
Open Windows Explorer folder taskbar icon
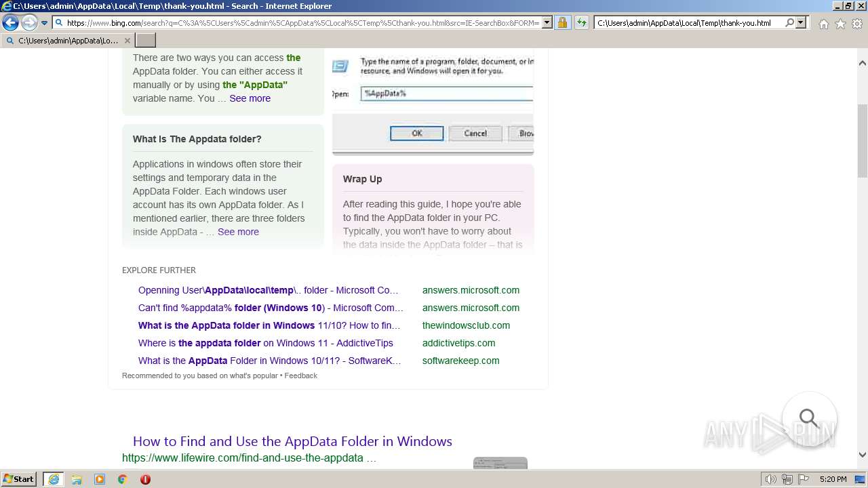point(77,479)
